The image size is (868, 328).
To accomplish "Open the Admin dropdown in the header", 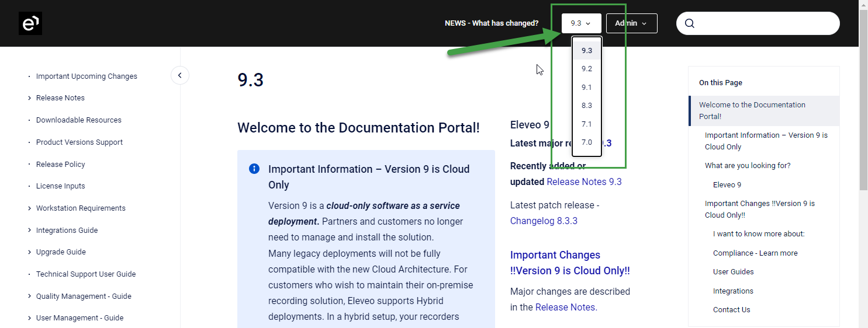I will point(631,23).
